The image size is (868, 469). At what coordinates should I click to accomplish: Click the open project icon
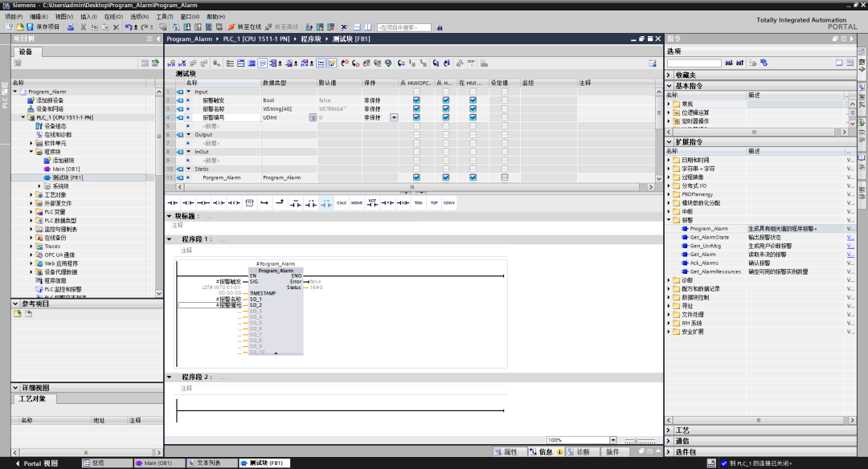click(x=20, y=27)
